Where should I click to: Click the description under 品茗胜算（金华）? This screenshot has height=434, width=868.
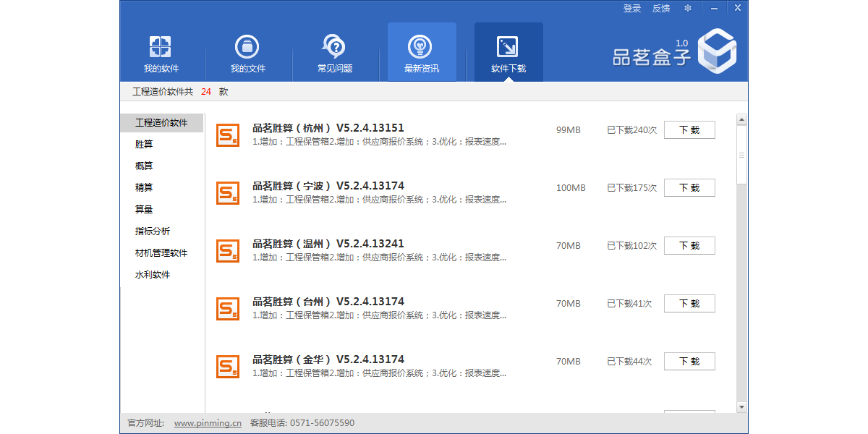(x=380, y=373)
